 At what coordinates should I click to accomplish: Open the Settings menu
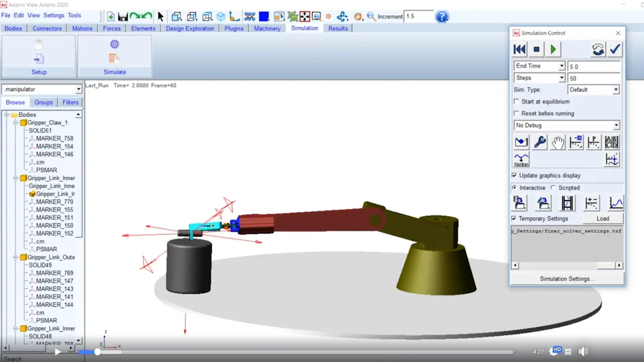(x=54, y=15)
